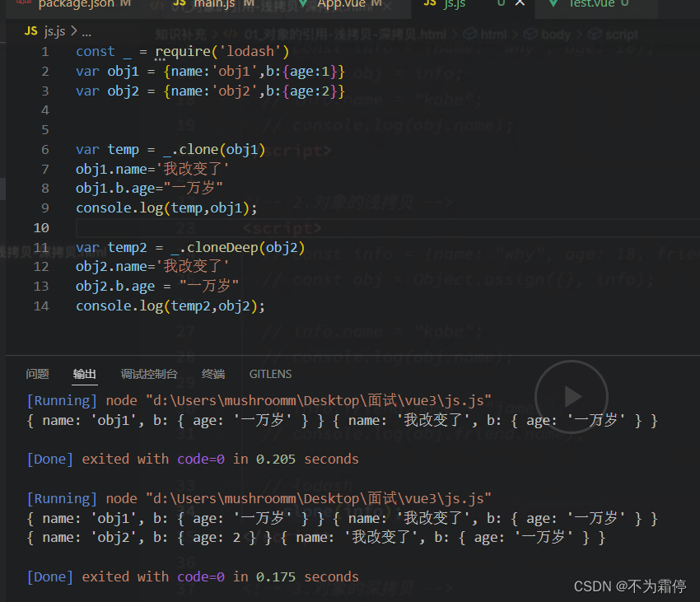Click the second [Running] node output line
The width and height of the screenshot is (700, 602).
259,498
